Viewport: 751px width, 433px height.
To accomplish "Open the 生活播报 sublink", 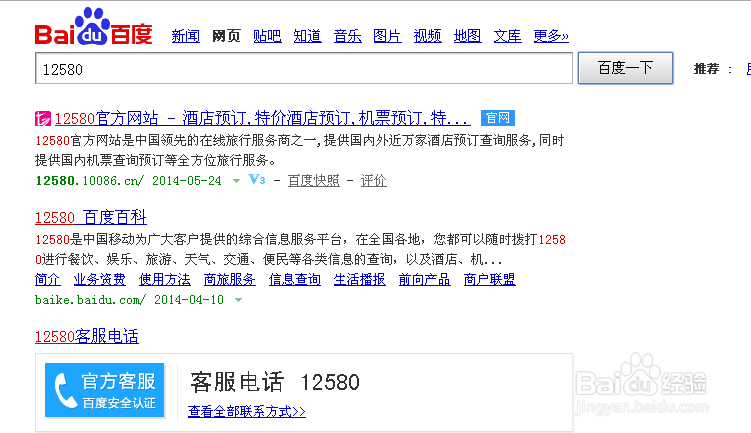I will click(360, 279).
